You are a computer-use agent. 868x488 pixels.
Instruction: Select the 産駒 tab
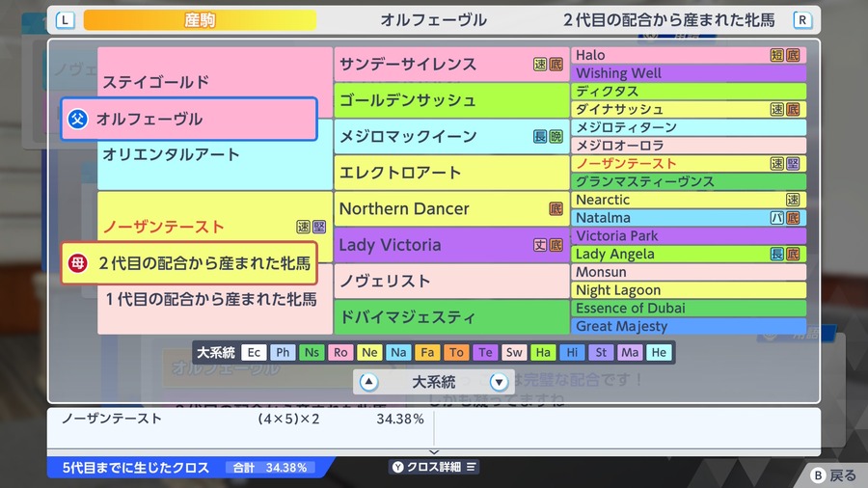[200, 20]
